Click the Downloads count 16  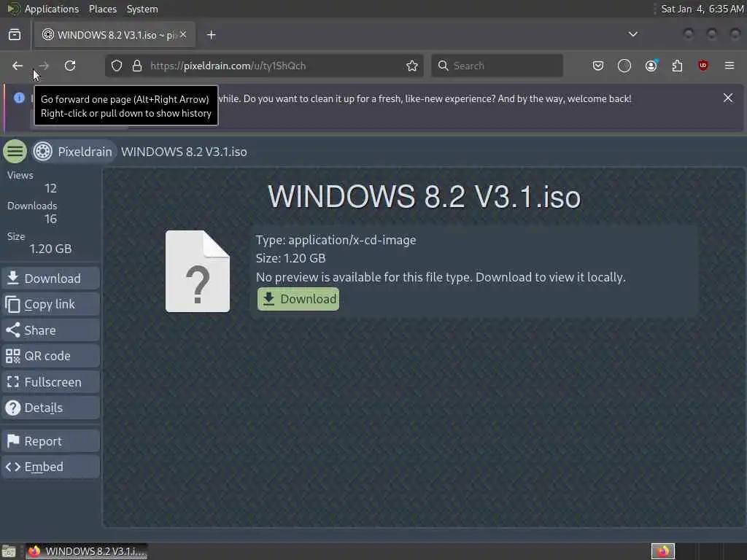[x=50, y=219]
